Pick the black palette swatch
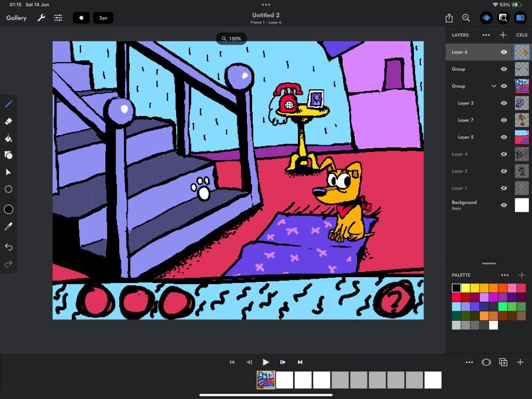This screenshot has height=399, width=532. click(x=456, y=288)
